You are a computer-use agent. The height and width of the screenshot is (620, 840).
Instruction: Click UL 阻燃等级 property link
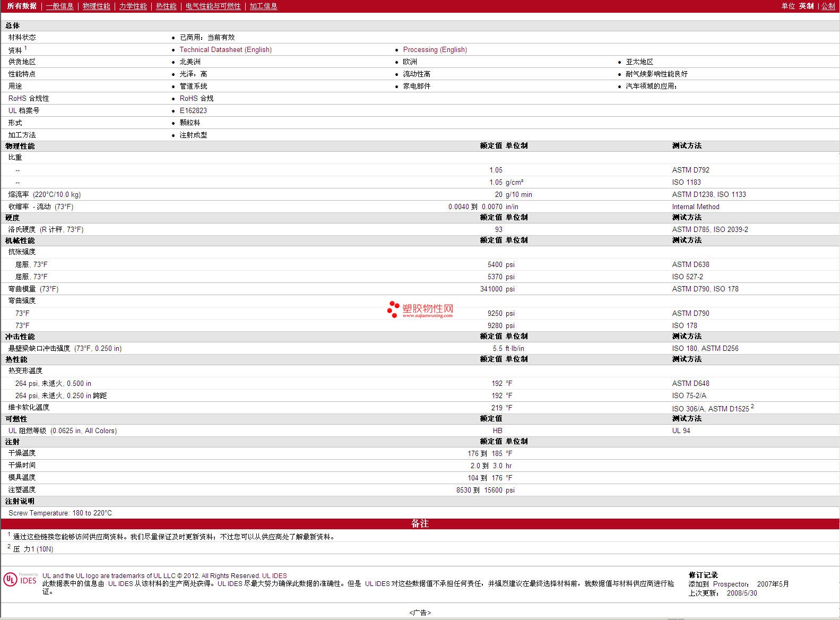click(28, 431)
